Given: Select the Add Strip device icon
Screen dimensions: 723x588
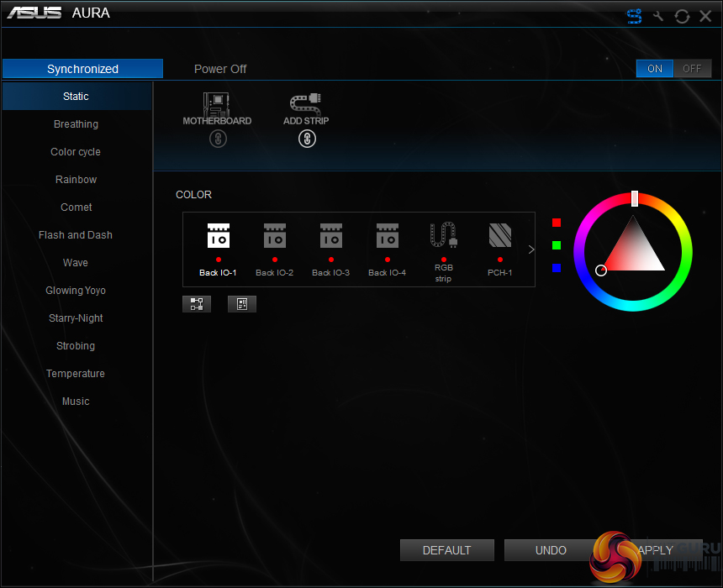Looking at the screenshot, I should 306,104.
